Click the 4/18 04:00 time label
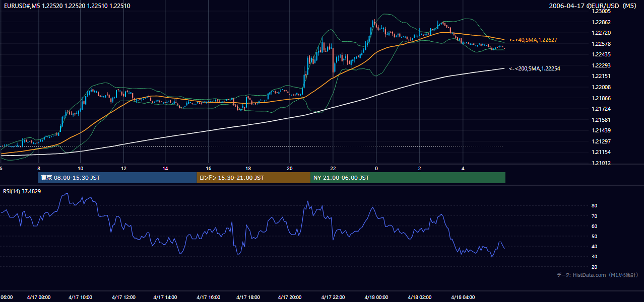Image resolution: width=644 pixels, height=302 pixels. click(462, 297)
